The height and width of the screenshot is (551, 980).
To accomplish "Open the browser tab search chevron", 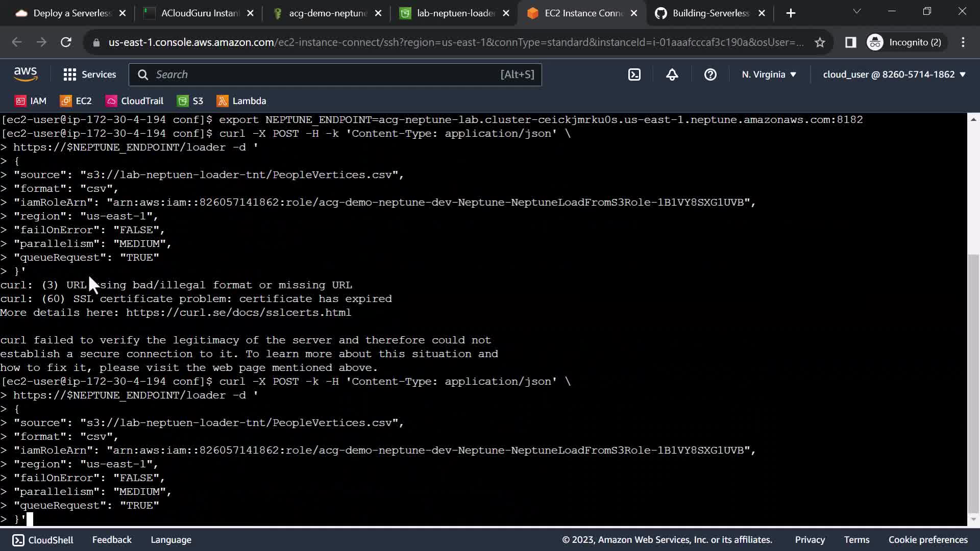I will click(x=857, y=11).
